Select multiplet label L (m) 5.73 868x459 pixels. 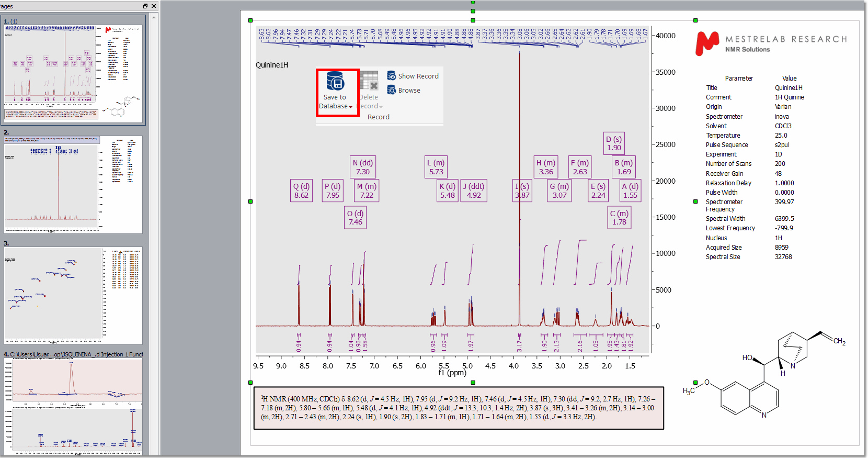coord(436,167)
